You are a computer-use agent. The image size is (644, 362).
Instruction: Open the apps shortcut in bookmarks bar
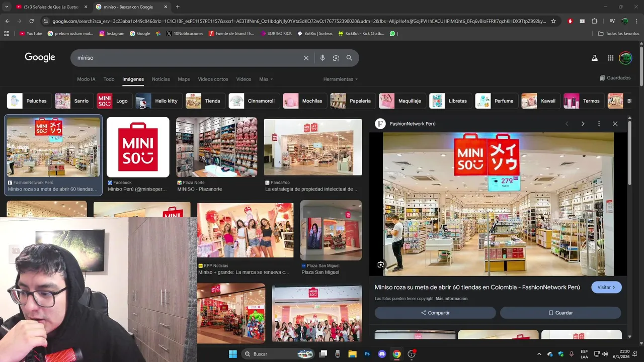(x=7, y=34)
